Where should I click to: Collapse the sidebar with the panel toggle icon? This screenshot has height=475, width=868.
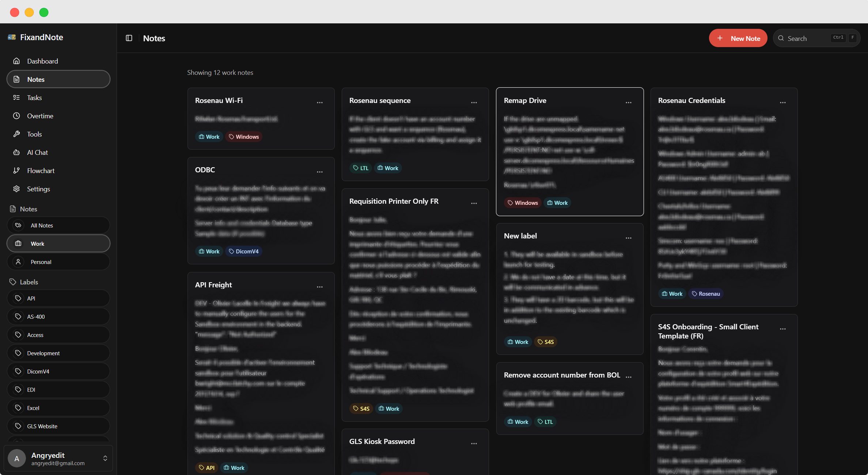tap(129, 38)
